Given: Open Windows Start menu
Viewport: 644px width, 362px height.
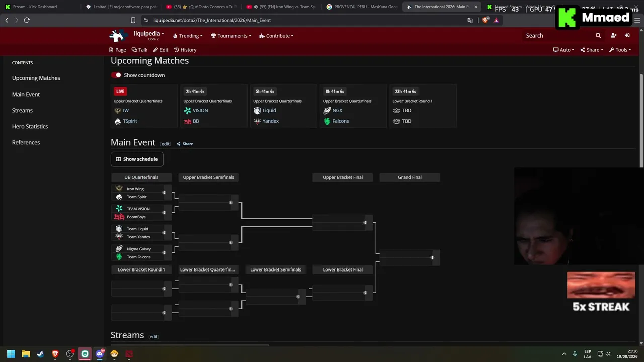Looking at the screenshot, I should [11, 354].
